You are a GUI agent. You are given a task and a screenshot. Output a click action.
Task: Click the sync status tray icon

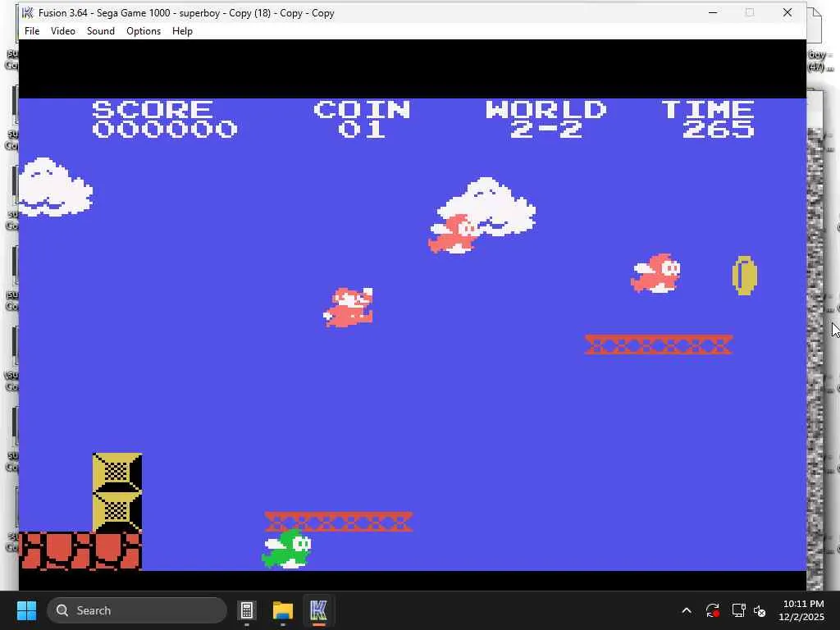(713, 610)
